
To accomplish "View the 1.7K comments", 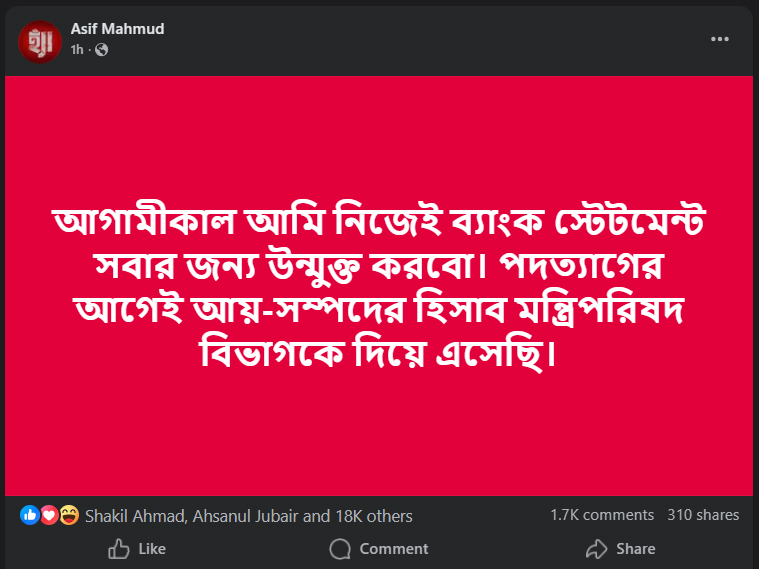I will [602, 515].
